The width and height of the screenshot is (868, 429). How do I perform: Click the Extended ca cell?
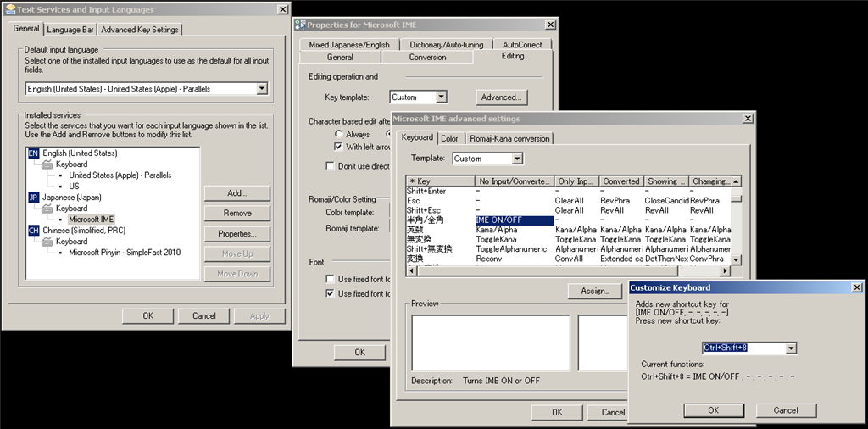click(x=621, y=259)
